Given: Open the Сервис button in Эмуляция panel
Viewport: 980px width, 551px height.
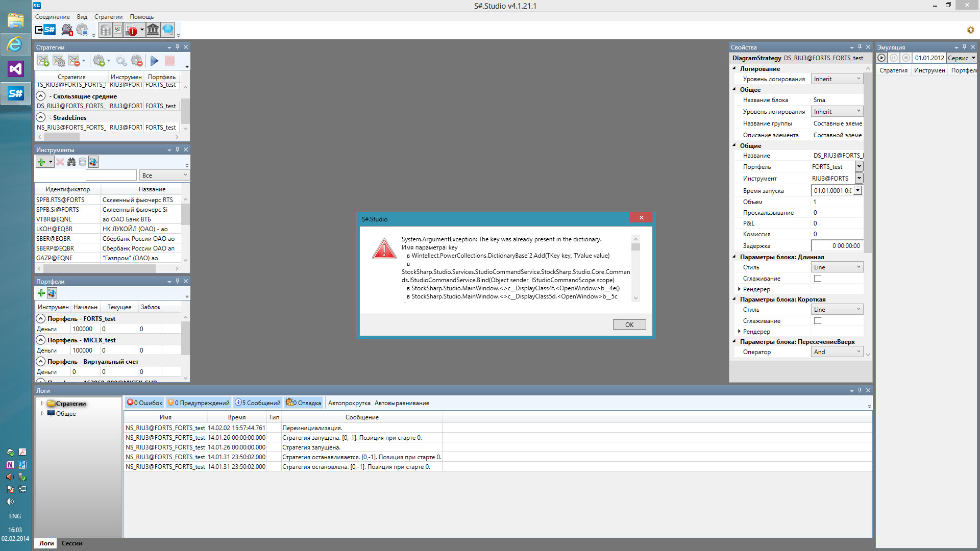Looking at the screenshot, I should 962,58.
